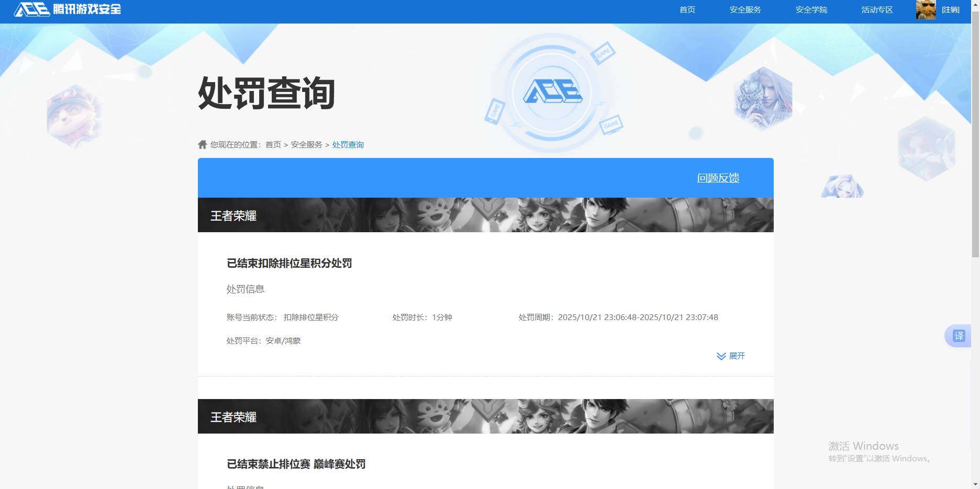Open the 活动专区 navigation dropdown

(x=876, y=9)
